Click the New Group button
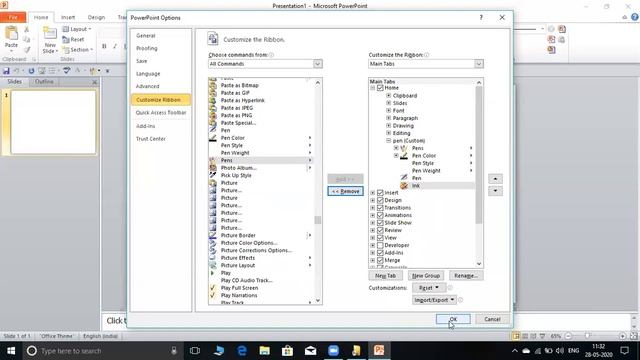 point(426,276)
